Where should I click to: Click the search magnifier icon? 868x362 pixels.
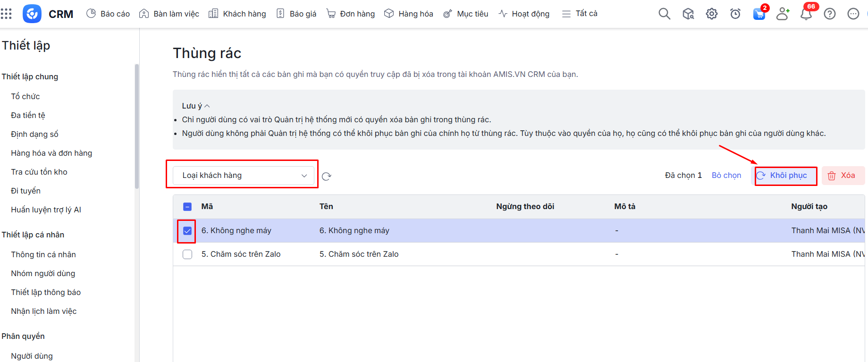(x=664, y=14)
